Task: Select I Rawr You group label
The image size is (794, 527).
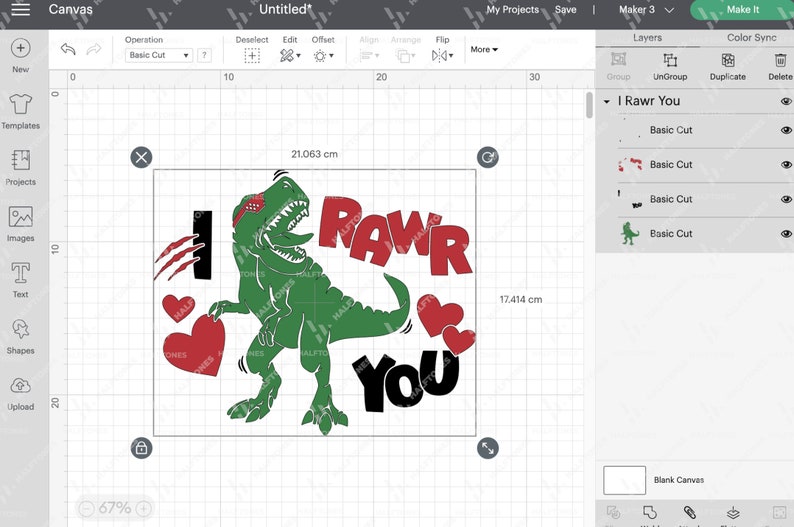Action: (649, 101)
